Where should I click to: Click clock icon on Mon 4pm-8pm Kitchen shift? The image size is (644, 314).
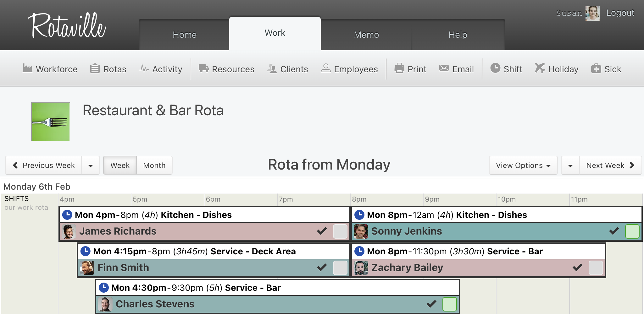point(67,215)
